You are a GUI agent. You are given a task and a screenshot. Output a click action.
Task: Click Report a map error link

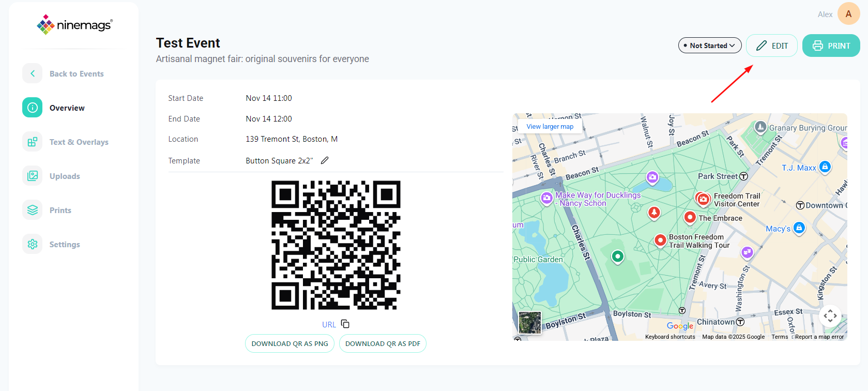(819, 337)
